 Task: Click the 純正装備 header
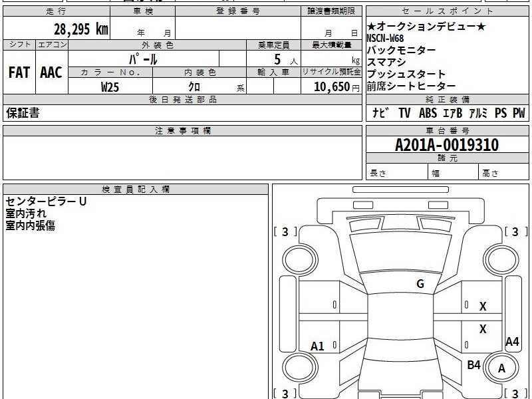click(447, 99)
